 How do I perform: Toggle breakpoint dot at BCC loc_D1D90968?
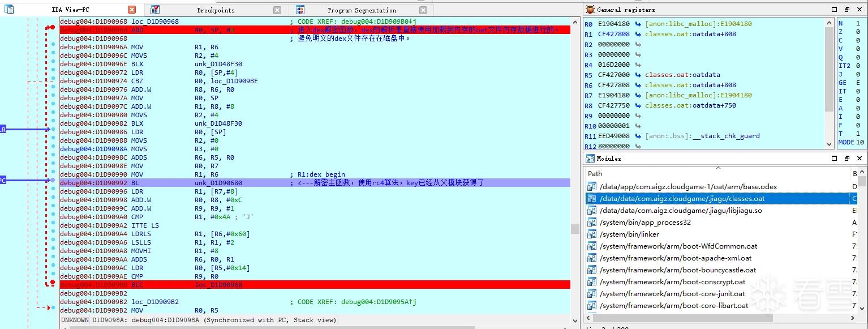click(x=53, y=282)
